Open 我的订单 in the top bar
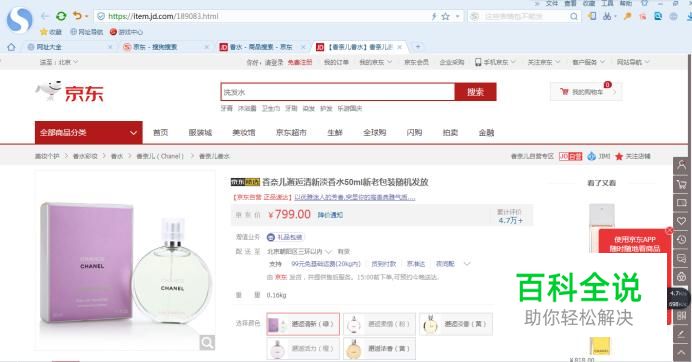692x362 pixels. (x=336, y=62)
